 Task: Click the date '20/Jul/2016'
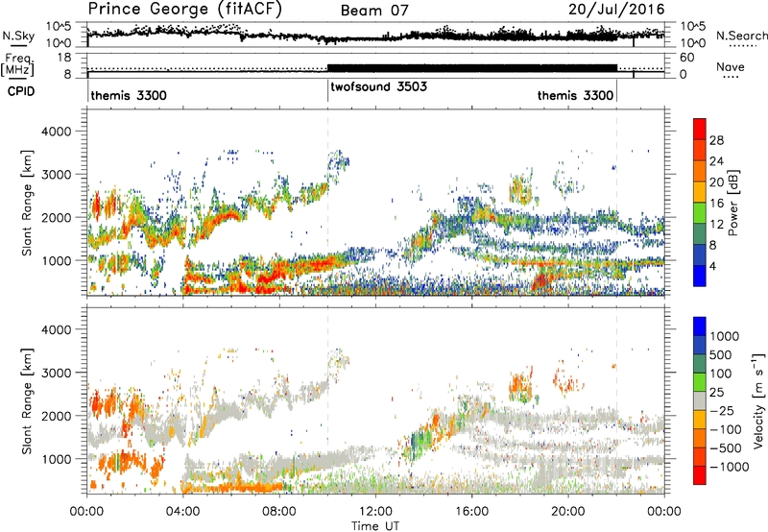pyautogui.click(x=616, y=10)
